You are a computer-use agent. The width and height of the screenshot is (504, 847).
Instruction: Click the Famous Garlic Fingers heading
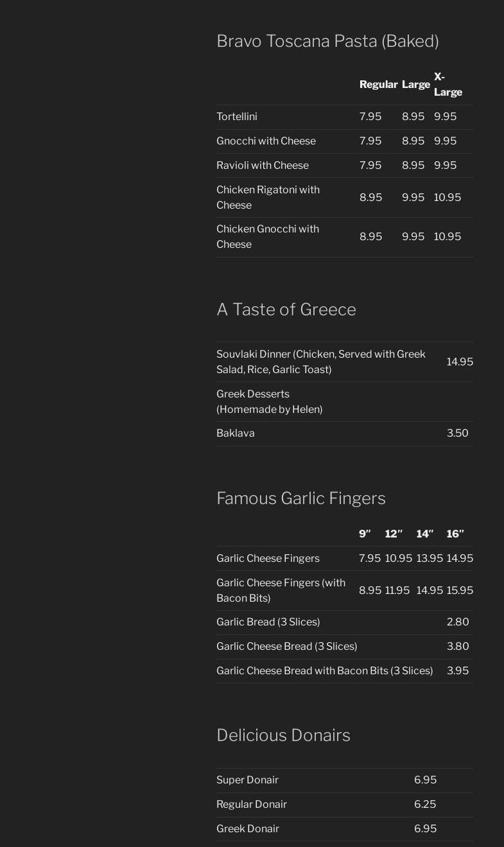300,498
